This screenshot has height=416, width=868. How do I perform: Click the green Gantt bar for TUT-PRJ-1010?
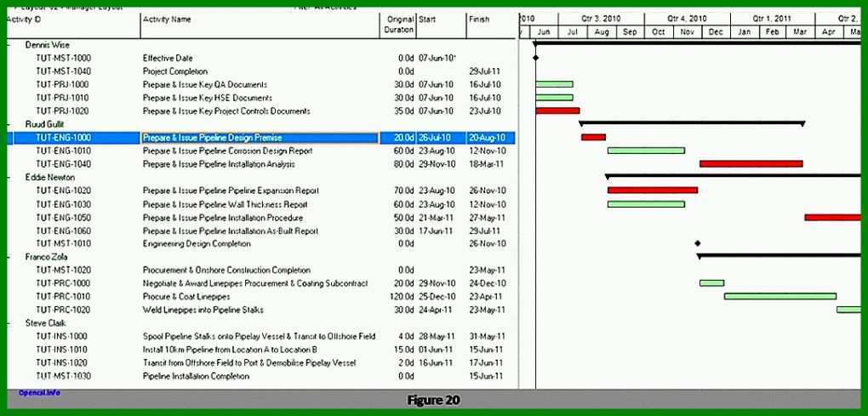pyautogui.click(x=554, y=97)
